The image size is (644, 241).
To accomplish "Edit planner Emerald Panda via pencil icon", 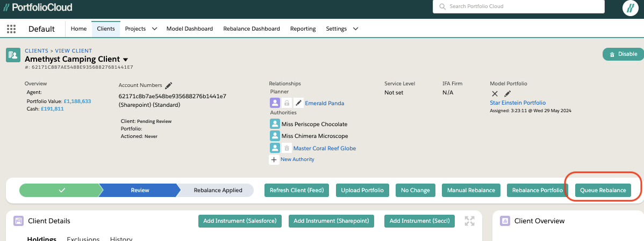I will coord(298,103).
